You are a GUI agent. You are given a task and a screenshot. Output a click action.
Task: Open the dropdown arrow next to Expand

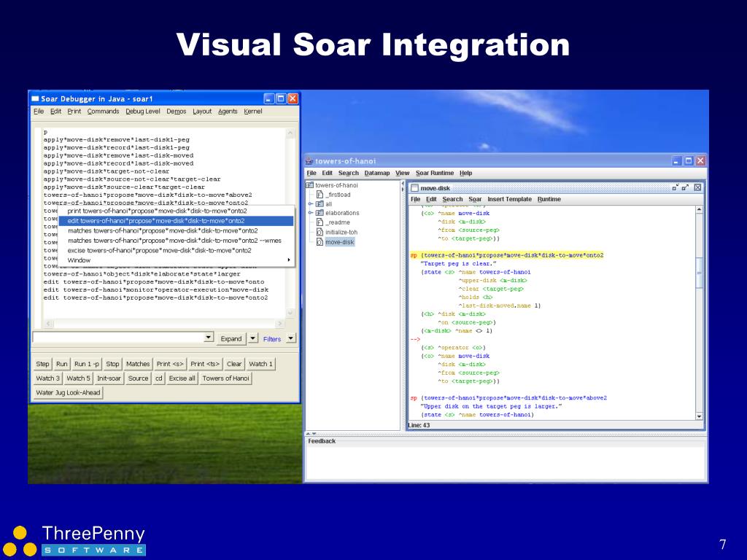[253, 338]
